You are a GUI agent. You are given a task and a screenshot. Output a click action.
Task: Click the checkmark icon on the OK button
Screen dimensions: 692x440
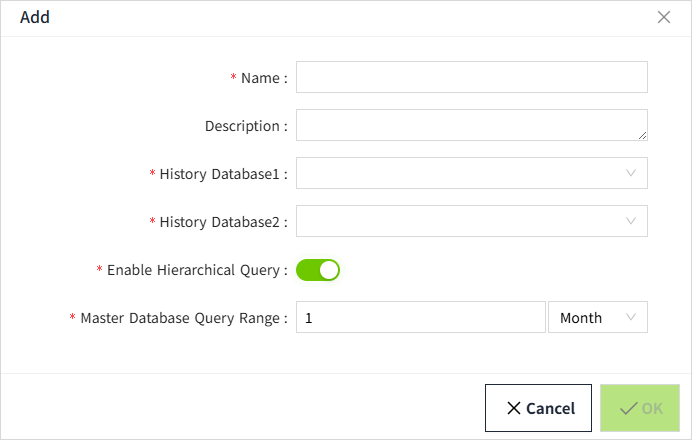[629, 408]
